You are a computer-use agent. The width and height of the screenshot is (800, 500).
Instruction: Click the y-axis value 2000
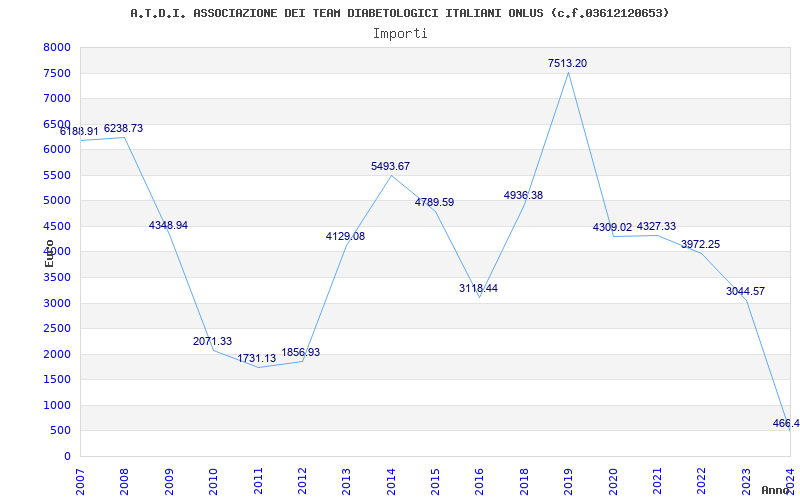tap(57, 354)
